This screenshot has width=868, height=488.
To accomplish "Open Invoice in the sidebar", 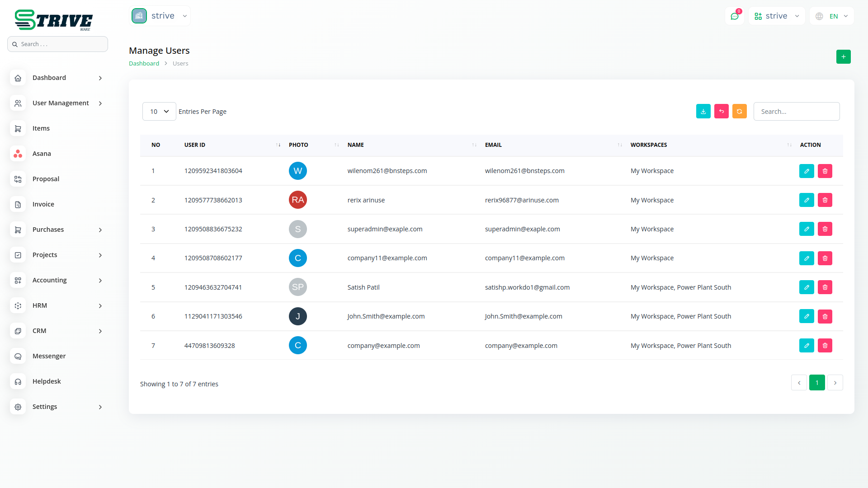I will point(43,204).
